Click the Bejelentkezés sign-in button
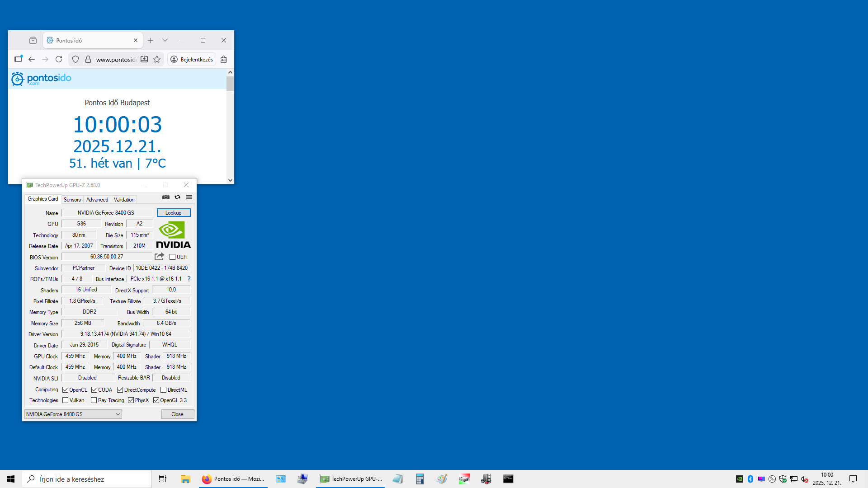 point(192,59)
